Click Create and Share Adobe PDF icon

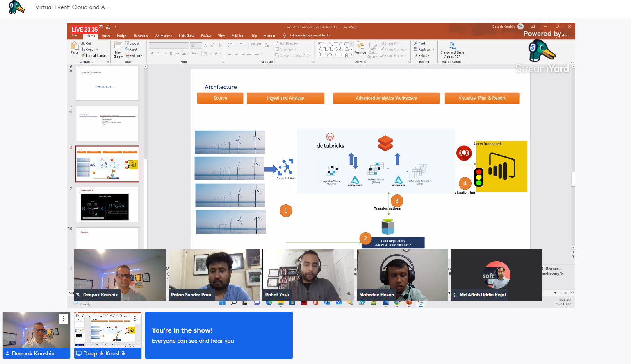(x=452, y=45)
